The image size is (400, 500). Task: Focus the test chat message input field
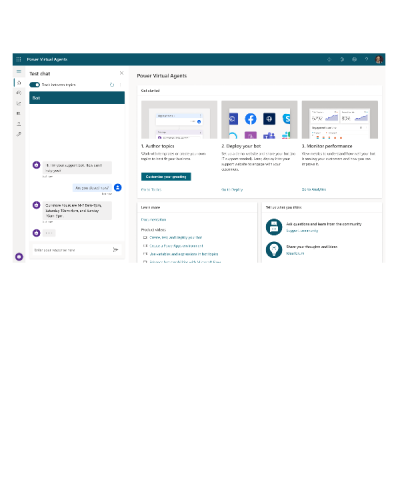coord(72,250)
